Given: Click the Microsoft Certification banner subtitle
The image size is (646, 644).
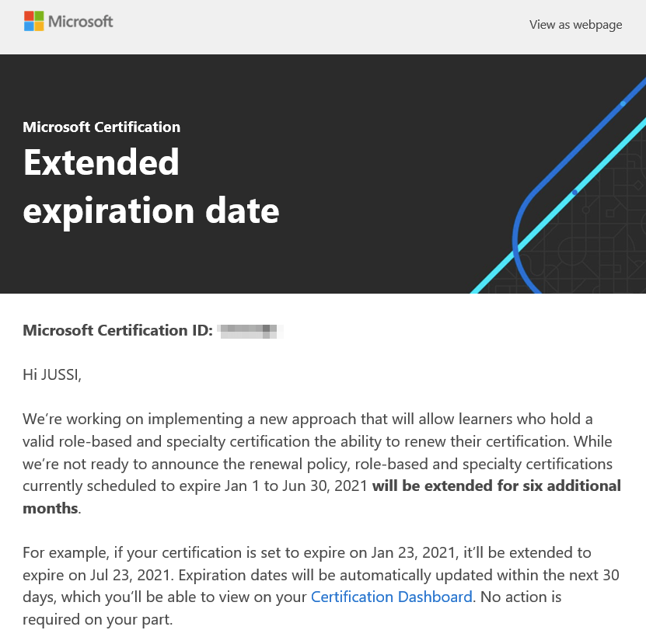Looking at the screenshot, I should [101, 127].
